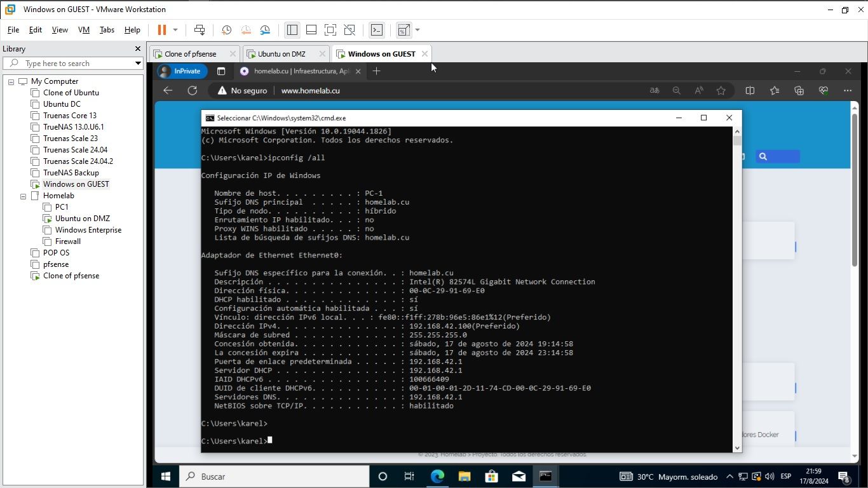868x488 pixels.
Task: Select Truenas Core 13 in library
Action: 70,116
